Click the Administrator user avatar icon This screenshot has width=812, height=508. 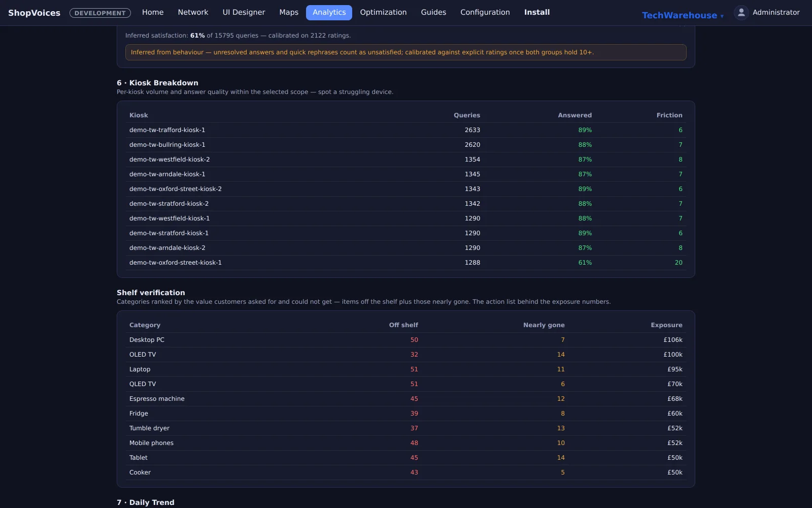click(741, 13)
